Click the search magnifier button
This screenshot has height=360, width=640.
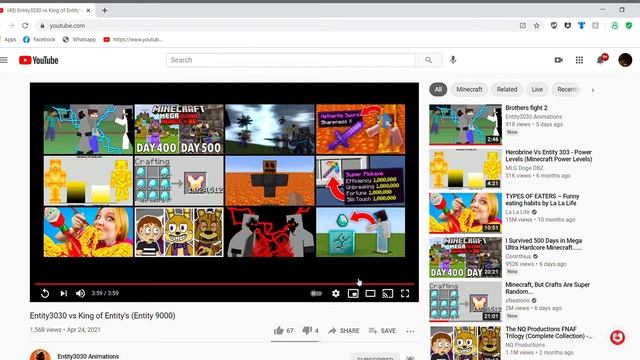(x=429, y=60)
